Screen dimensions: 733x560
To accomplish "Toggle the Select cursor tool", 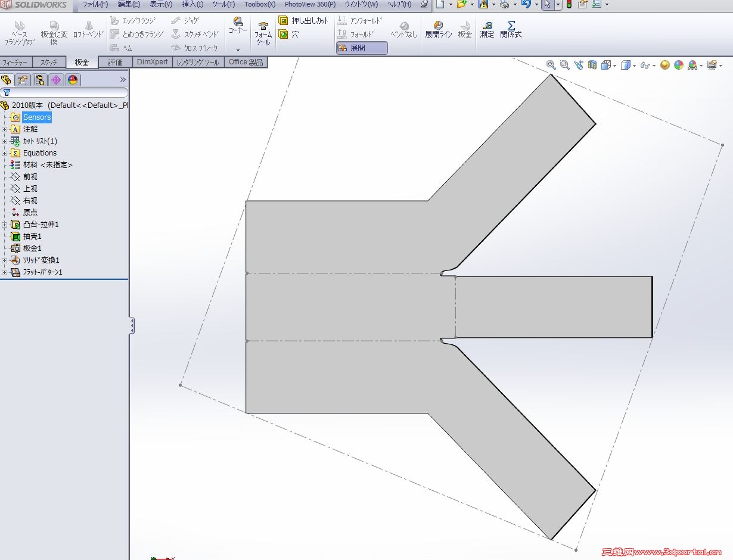I will pos(547,5).
